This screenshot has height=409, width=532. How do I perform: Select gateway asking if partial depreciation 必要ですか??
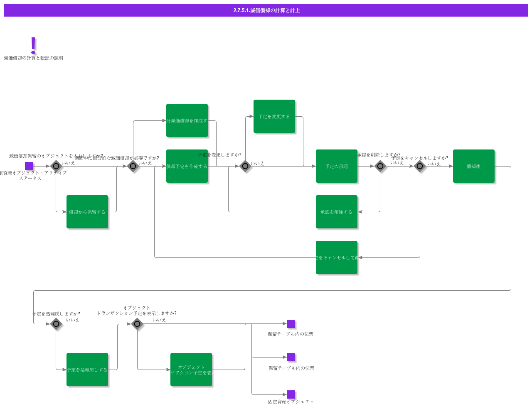point(133,166)
